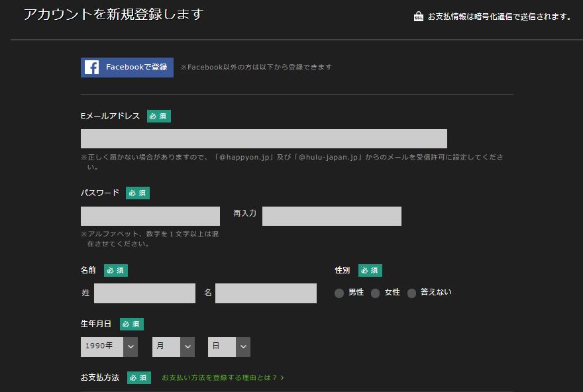The image size is (583, 392).
Task: Focus the 再入力 password confirmation field
Action: [332, 216]
